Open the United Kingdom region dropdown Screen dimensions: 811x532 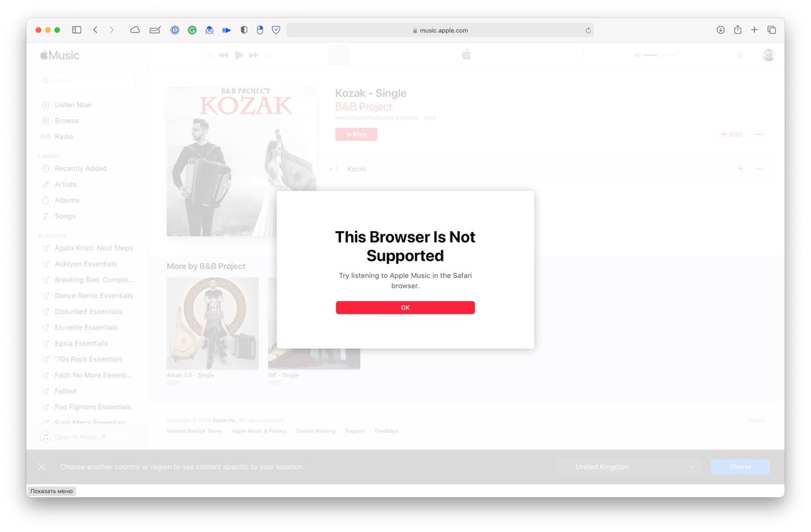tap(629, 467)
